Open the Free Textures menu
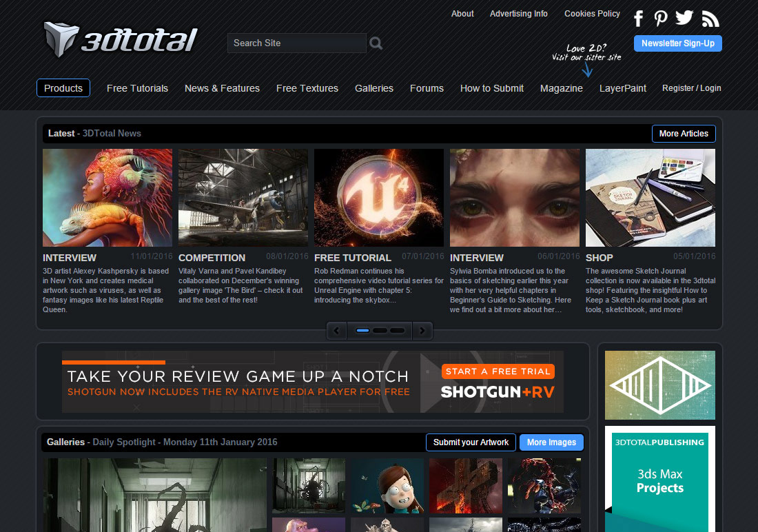This screenshot has width=758, height=532. 307,88
